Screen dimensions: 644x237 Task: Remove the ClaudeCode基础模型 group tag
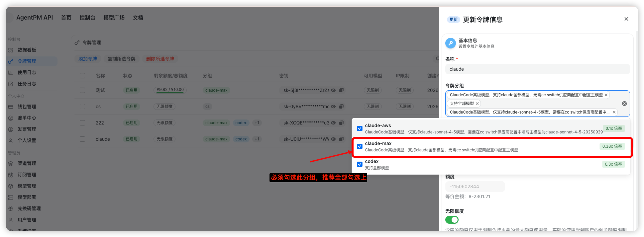(614, 112)
